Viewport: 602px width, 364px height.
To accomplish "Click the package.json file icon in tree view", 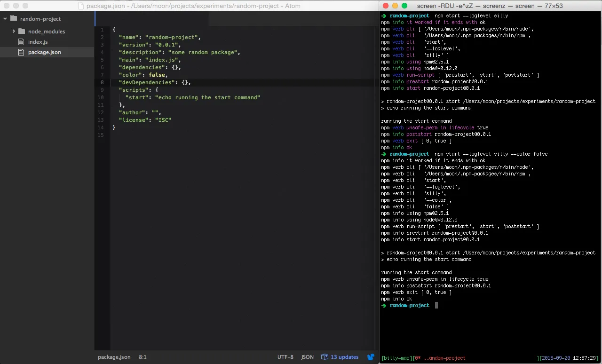I will (x=21, y=52).
